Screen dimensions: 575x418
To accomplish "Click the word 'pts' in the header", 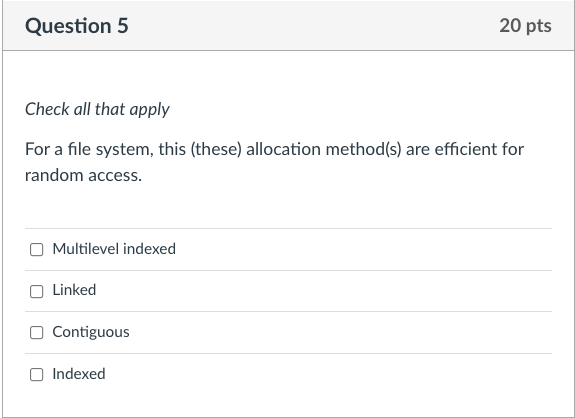I will pos(539,26).
